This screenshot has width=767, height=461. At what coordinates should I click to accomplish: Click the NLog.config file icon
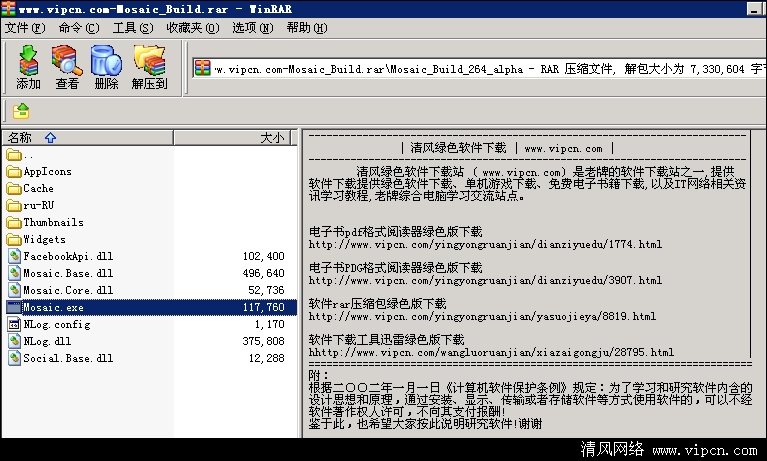15,324
